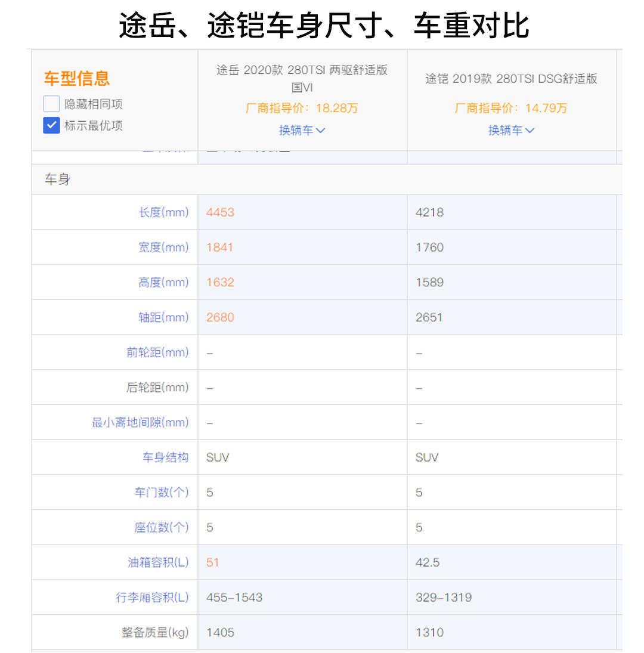Screen dimensions: 644x653
Task: Click the 最小离地间隙(mm) row label
Action: [x=140, y=423]
